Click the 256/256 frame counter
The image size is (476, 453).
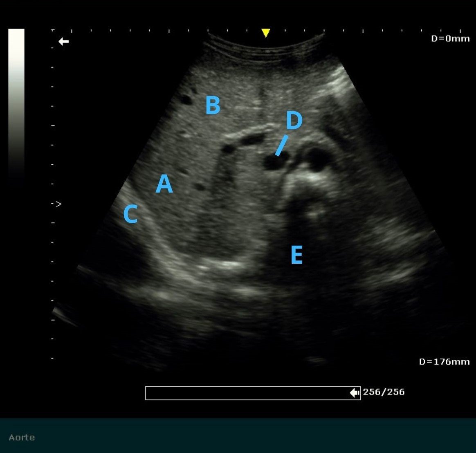pyautogui.click(x=384, y=392)
